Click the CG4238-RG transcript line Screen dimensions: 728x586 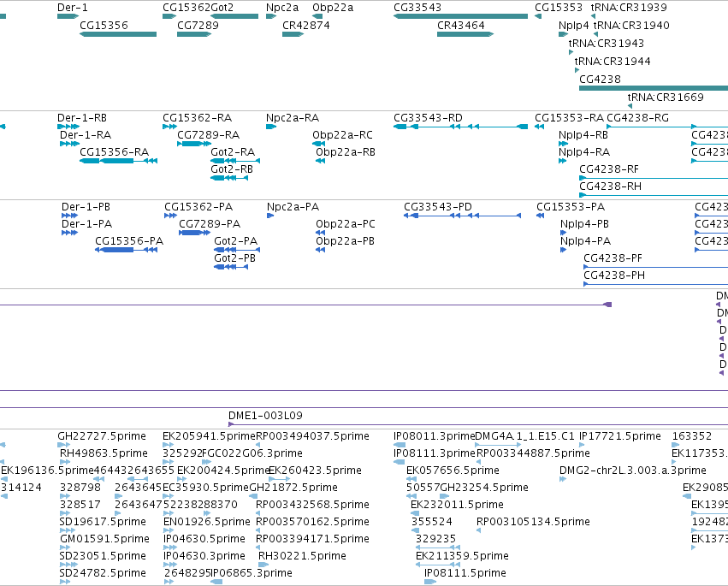click(667, 127)
